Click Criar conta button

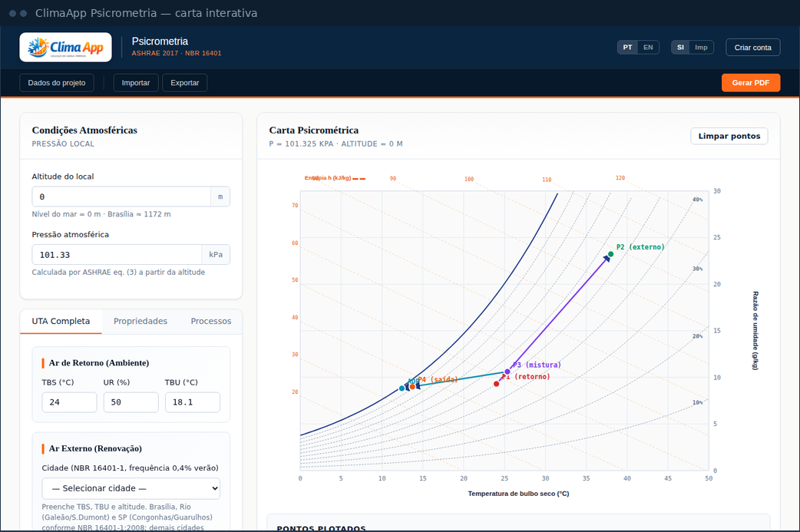(x=752, y=48)
